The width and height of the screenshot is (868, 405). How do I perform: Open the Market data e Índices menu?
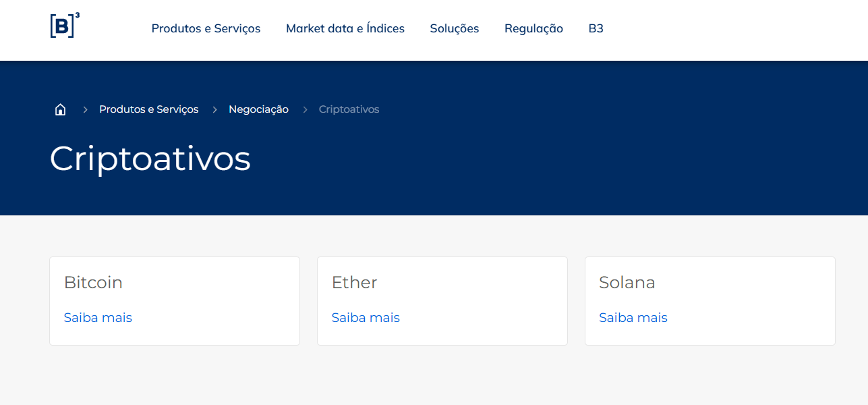click(x=345, y=28)
